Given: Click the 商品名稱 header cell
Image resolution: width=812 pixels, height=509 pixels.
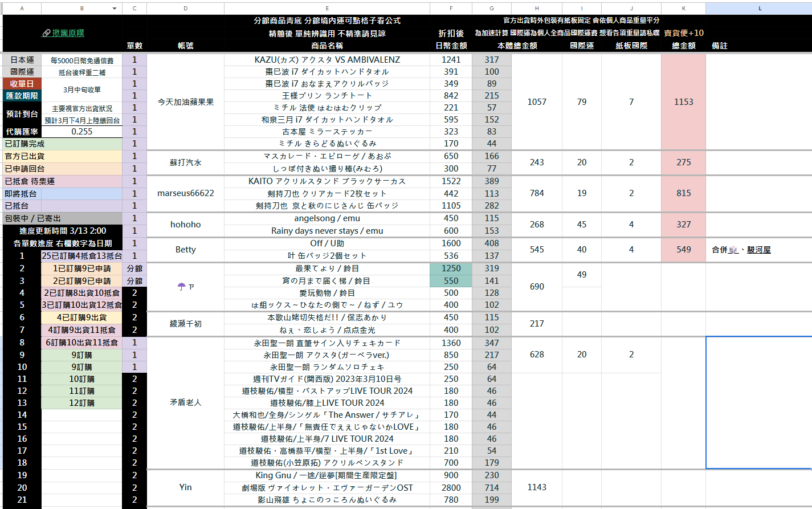Looking at the screenshot, I should (x=327, y=46).
